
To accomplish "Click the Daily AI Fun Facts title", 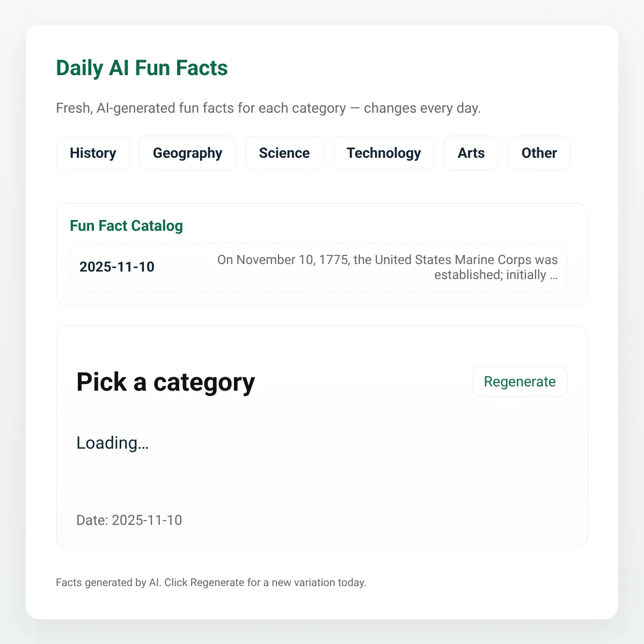I will pyautogui.click(x=142, y=68).
